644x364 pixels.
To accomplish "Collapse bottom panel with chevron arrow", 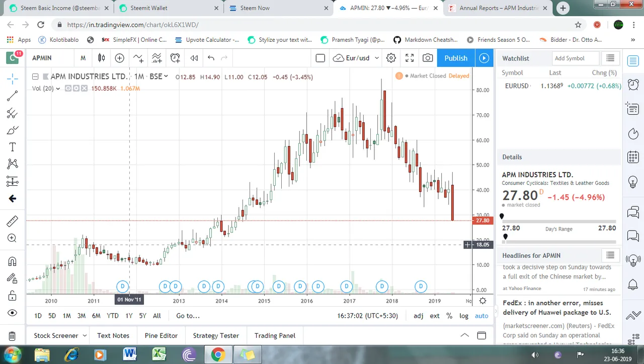I will point(464,335).
